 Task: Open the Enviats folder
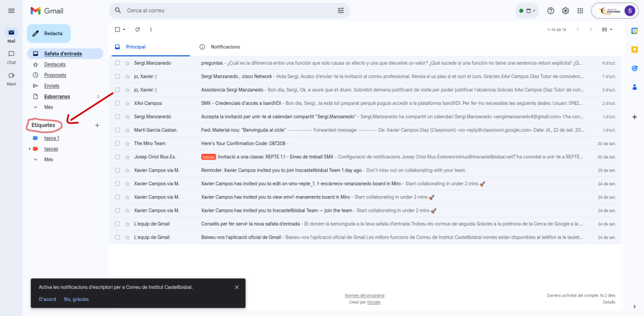pos(52,85)
